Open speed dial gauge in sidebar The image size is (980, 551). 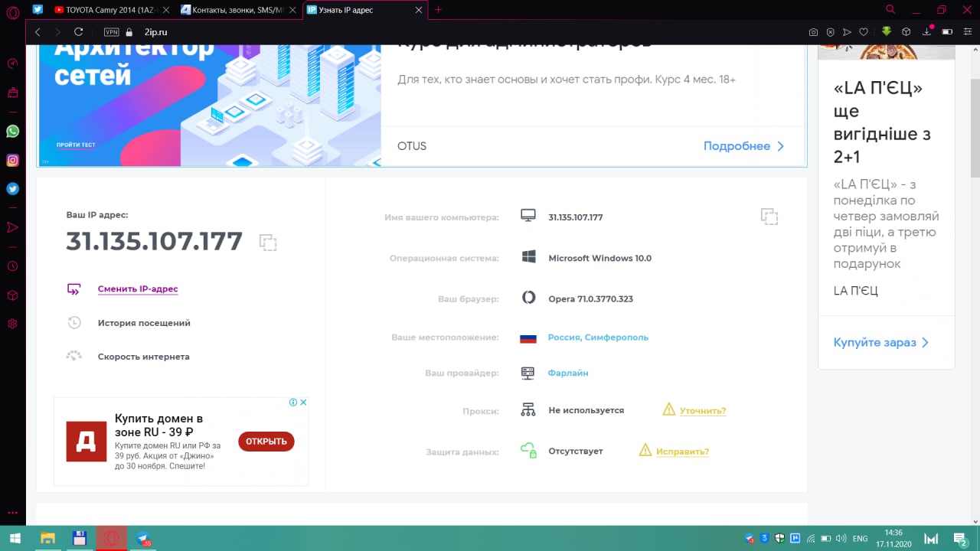pos(12,64)
